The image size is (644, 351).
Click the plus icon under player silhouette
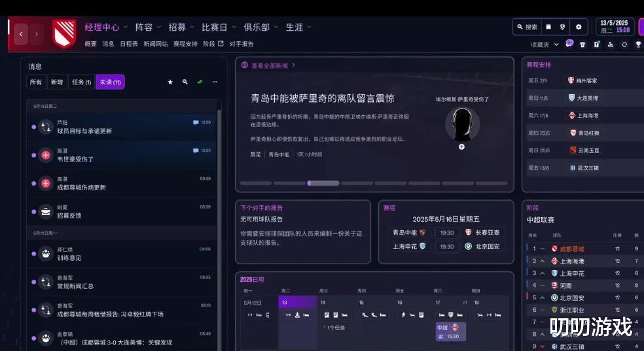pyautogui.click(x=461, y=147)
